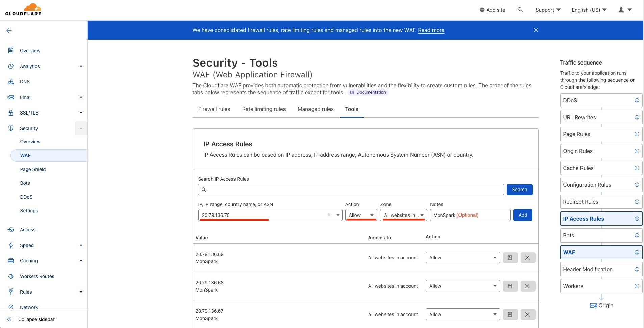Open the Zone dropdown All websites in...
Viewport: 644px width, 328px height.
pyautogui.click(x=404, y=215)
